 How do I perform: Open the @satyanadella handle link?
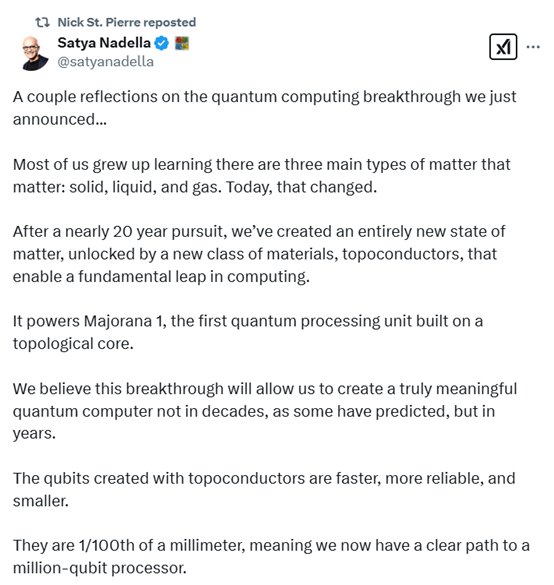[105, 62]
